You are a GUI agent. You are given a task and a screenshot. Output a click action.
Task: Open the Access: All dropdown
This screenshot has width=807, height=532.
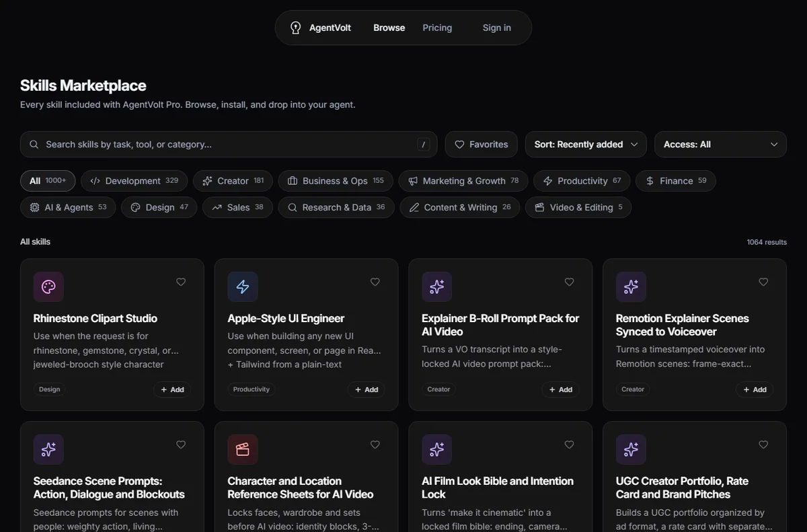(x=720, y=145)
